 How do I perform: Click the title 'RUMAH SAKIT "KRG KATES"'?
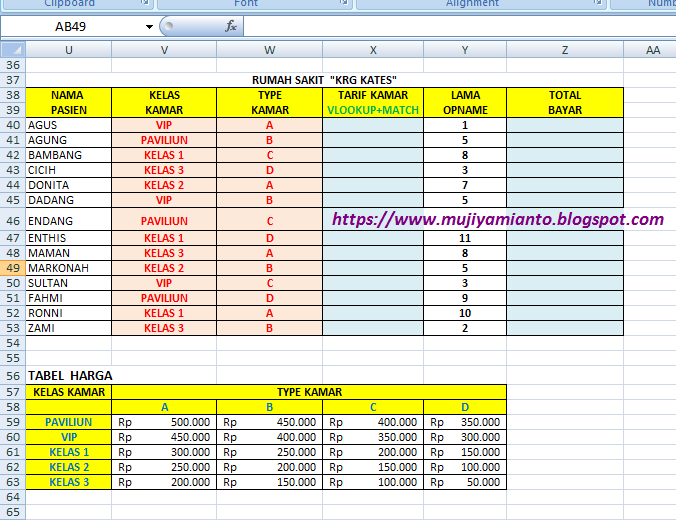click(324, 80)
